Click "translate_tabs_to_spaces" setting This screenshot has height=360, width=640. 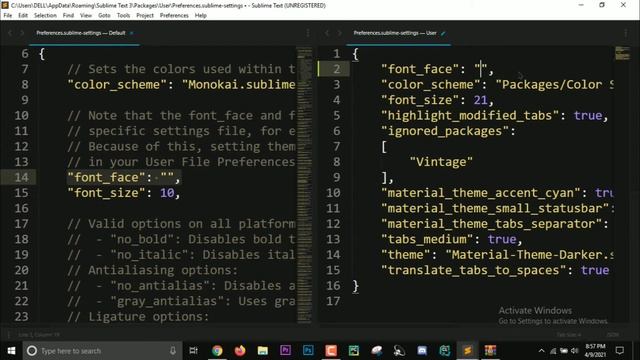pos(473,270)
